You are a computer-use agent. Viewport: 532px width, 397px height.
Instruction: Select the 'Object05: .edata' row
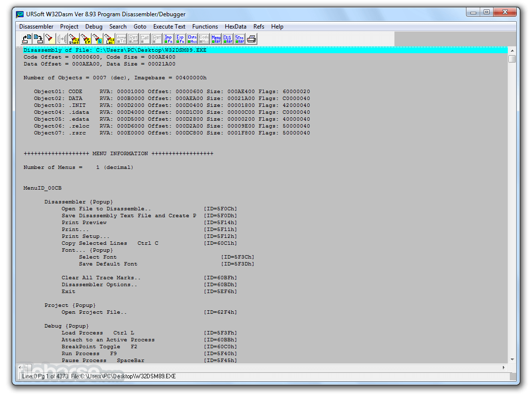pos(172,119)
